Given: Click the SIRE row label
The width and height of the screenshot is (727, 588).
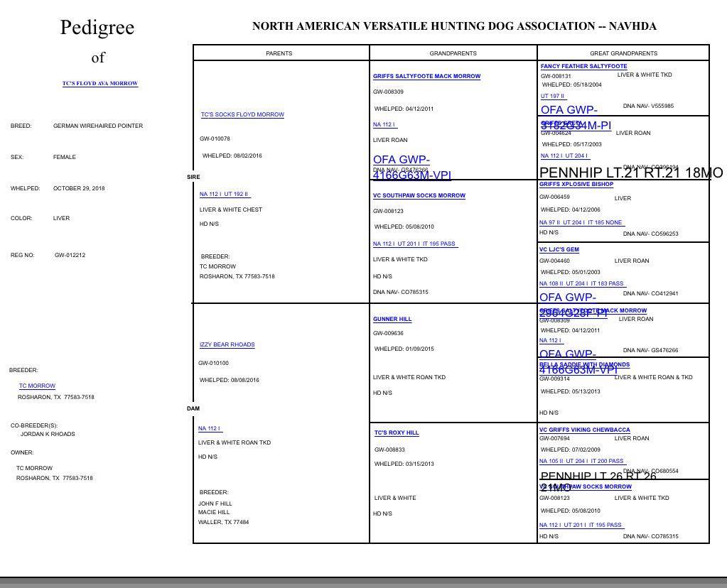Looking at the screenshot, I should click(193, 177).
